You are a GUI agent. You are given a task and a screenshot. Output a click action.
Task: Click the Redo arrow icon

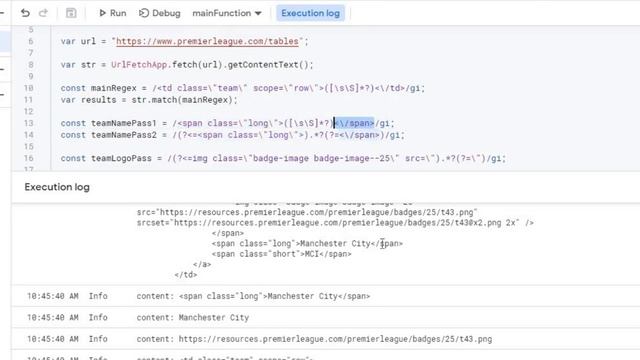point(43,13)
